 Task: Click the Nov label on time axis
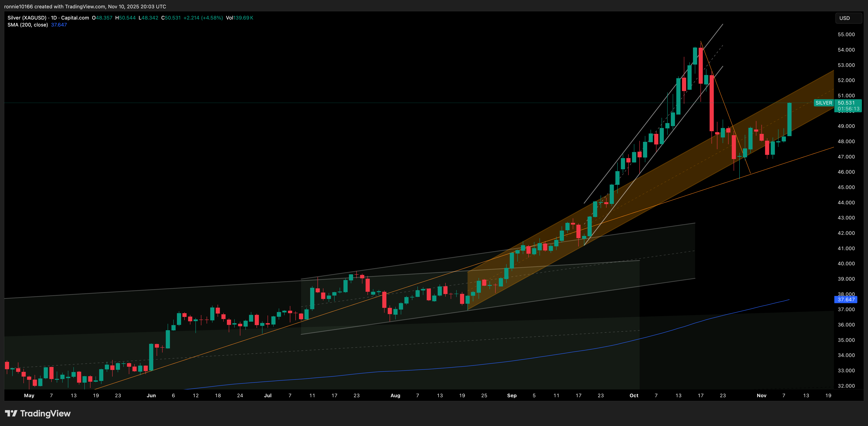click(761, 395)
